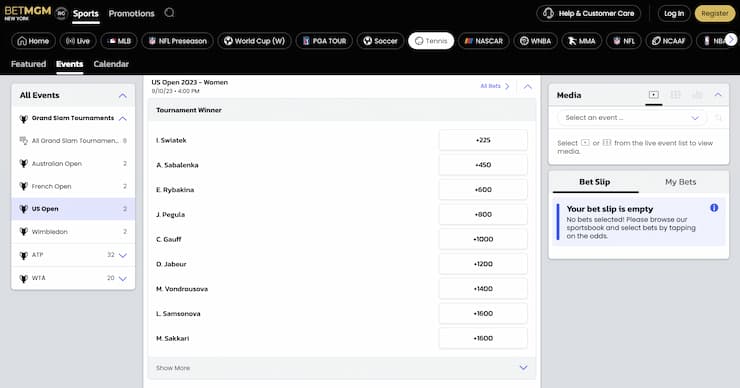Viewport: 740px width, 388px height.
Task: Select World Cup (W) chip
Action: 254,41
